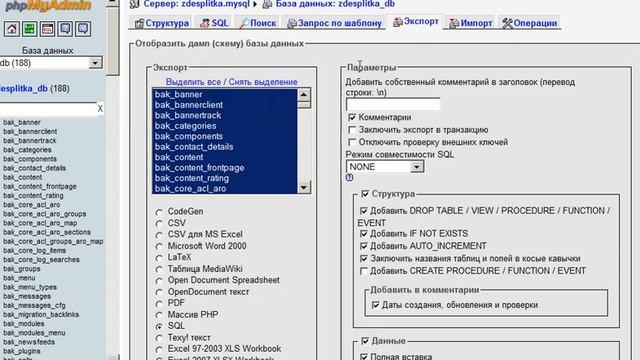Toggle Добавить DROP TABLE checkbox
Image resolution: width=640 pixels, height=360 pixels.
364,211
